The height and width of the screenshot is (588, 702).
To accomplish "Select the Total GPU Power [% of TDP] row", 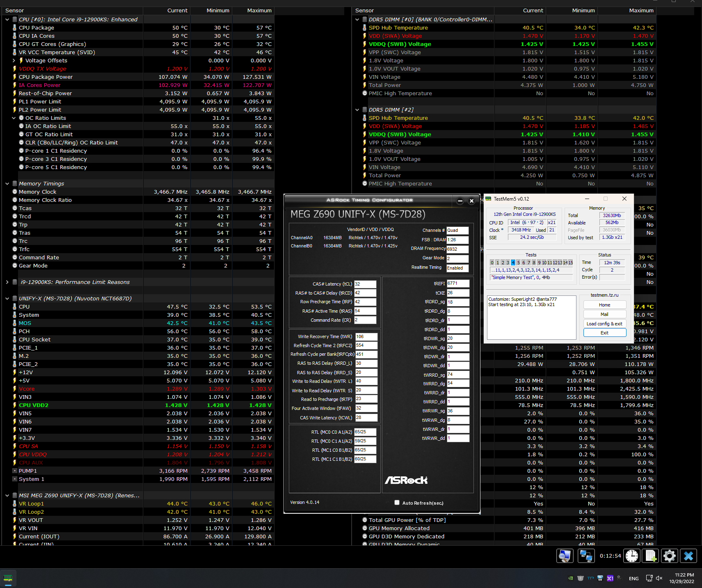I will coord(504,520).
